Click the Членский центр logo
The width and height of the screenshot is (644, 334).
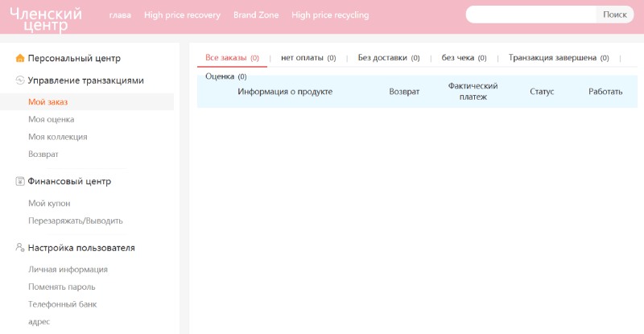(x=46, y=19)
